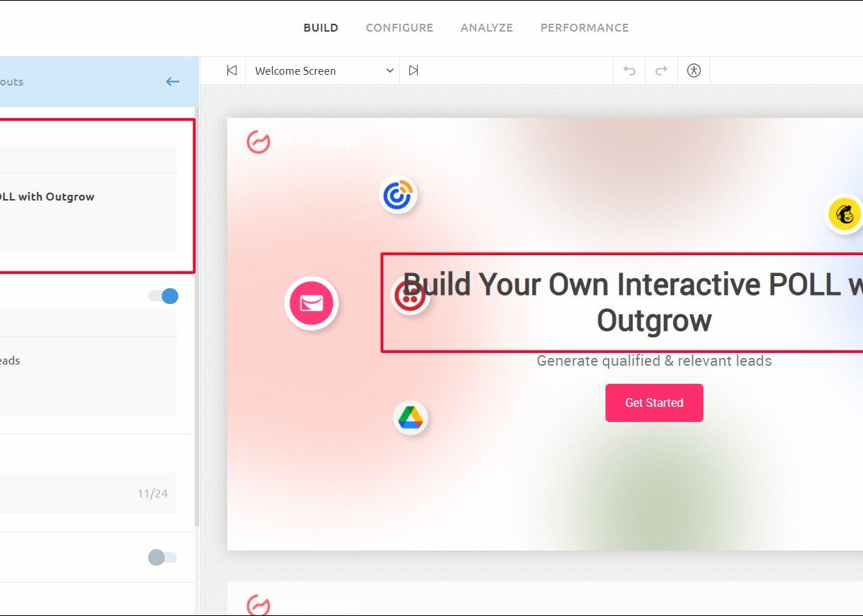Open the accessibility options icon
The height and width of the screenshot is (616, 863).
[x=693, y=70]
